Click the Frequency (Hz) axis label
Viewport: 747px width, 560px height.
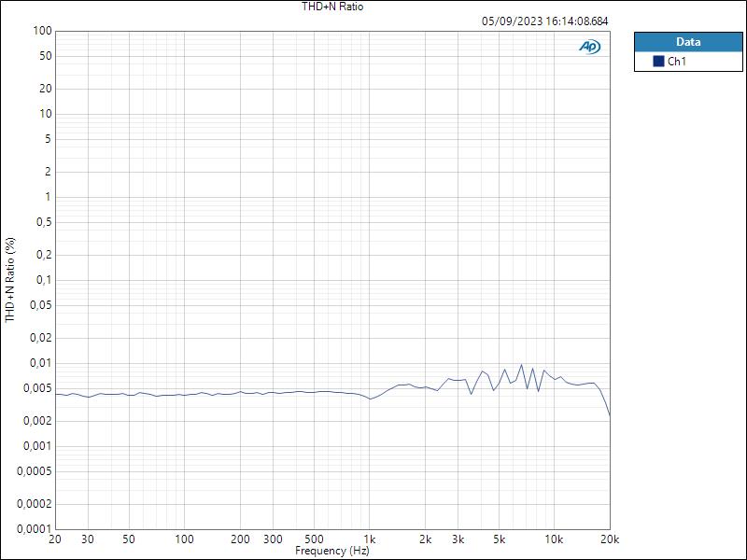point(332,552)
